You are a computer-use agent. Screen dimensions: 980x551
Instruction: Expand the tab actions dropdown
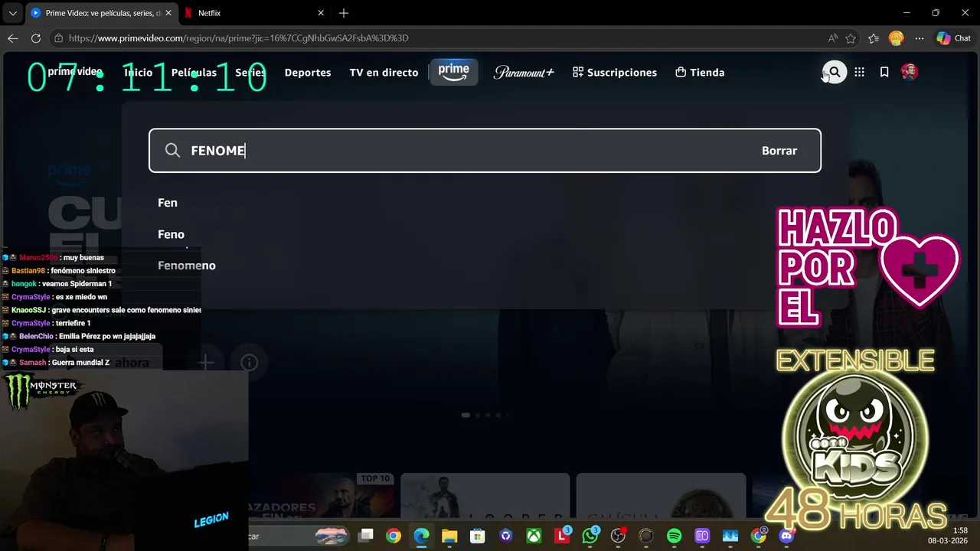coord(12,13)
